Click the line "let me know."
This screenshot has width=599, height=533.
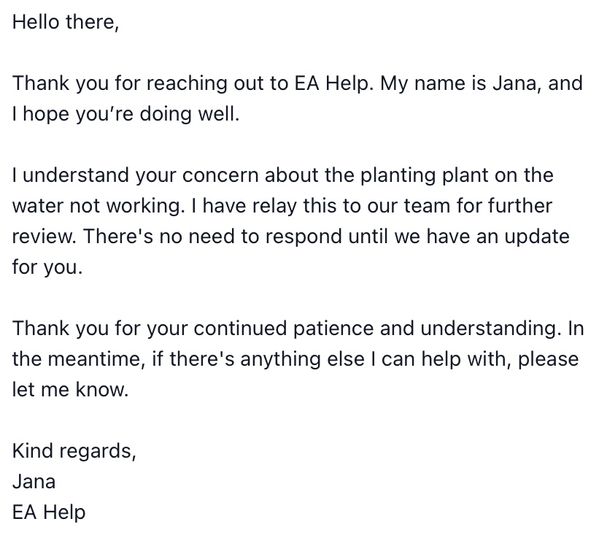(70, 390)
